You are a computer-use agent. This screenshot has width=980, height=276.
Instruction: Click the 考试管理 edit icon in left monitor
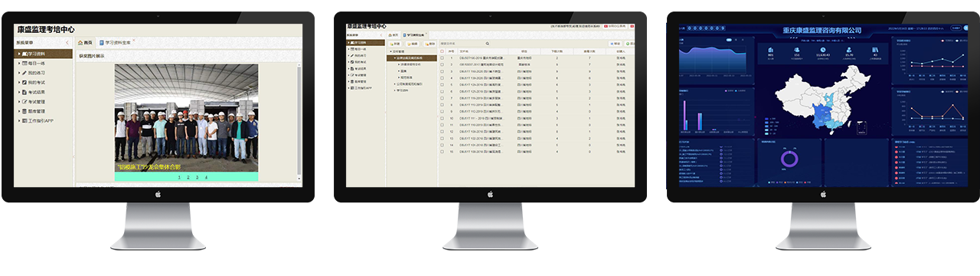coord(24,102)
